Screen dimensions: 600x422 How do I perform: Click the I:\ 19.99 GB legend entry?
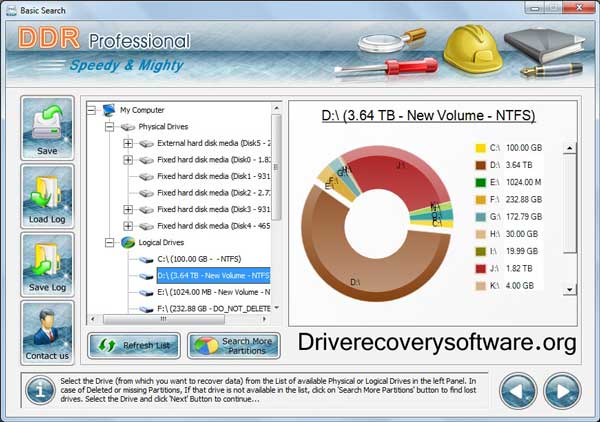click(x=507, y=251)
